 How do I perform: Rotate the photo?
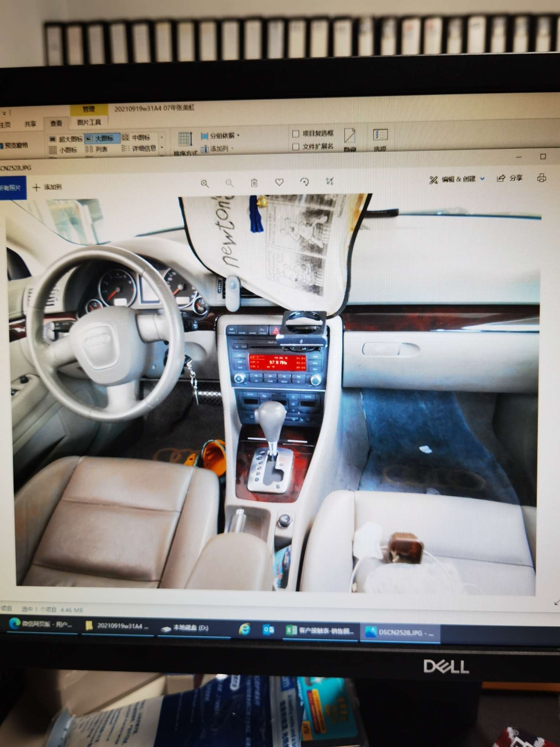coord(304,181)
